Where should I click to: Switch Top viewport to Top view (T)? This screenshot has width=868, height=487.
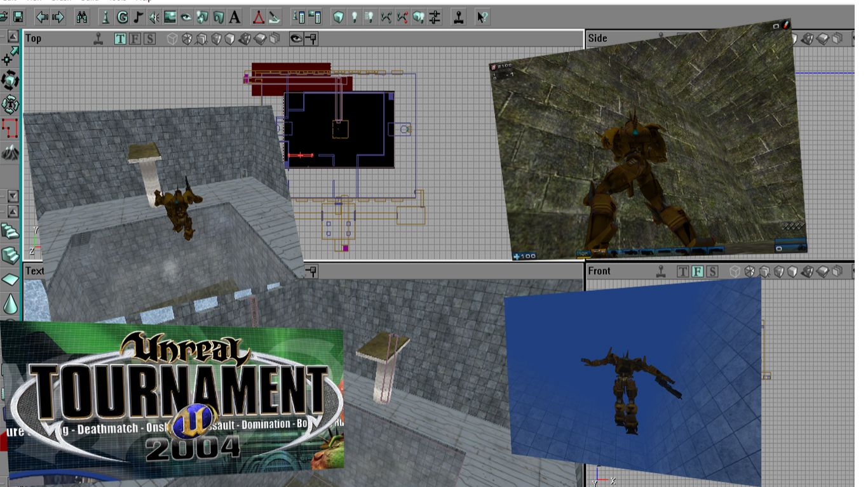click(x=120, y=39)
